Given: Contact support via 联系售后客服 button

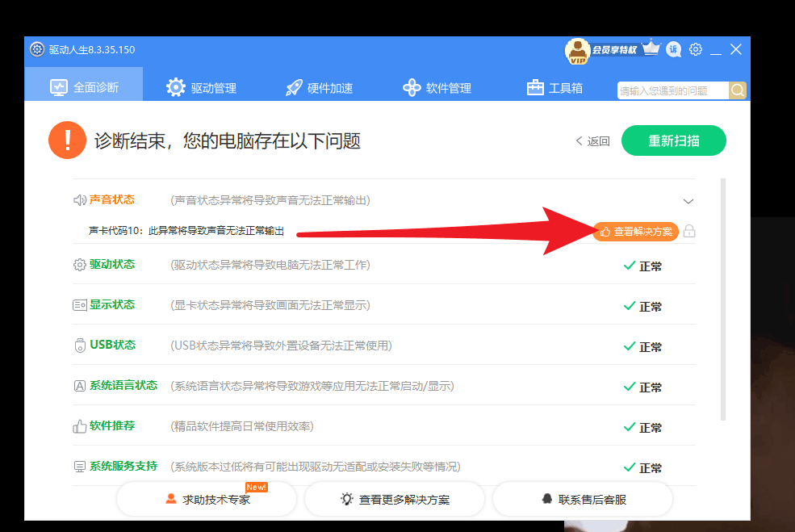Looking at the screenshot, I should 583,499.
